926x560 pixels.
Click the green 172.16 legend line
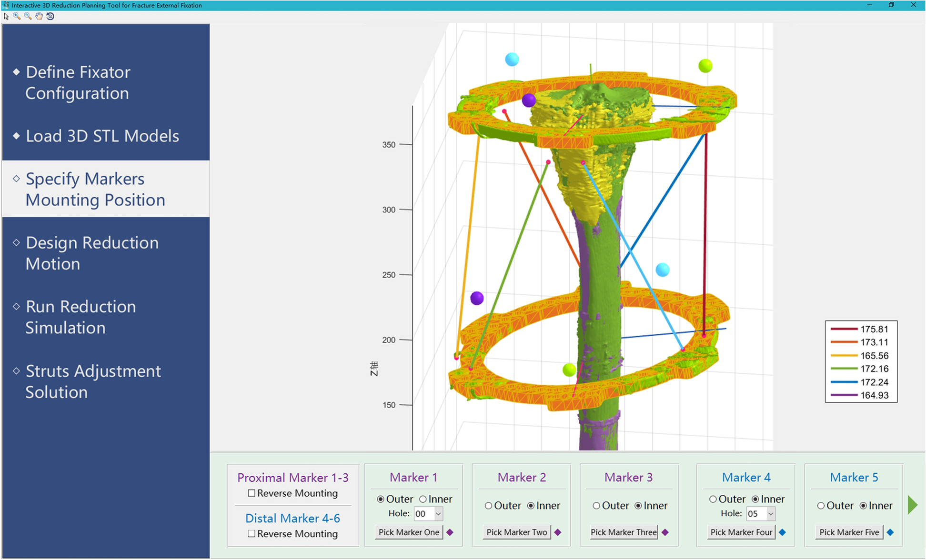click(844, 369)
